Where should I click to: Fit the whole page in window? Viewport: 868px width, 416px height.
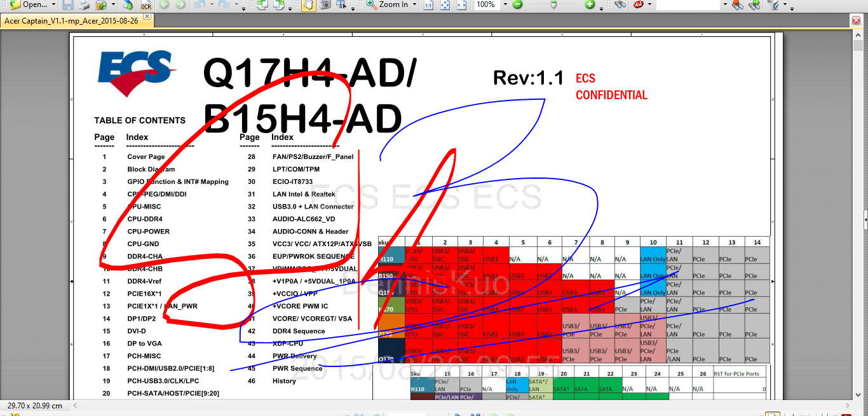click(x=445, y=4)
